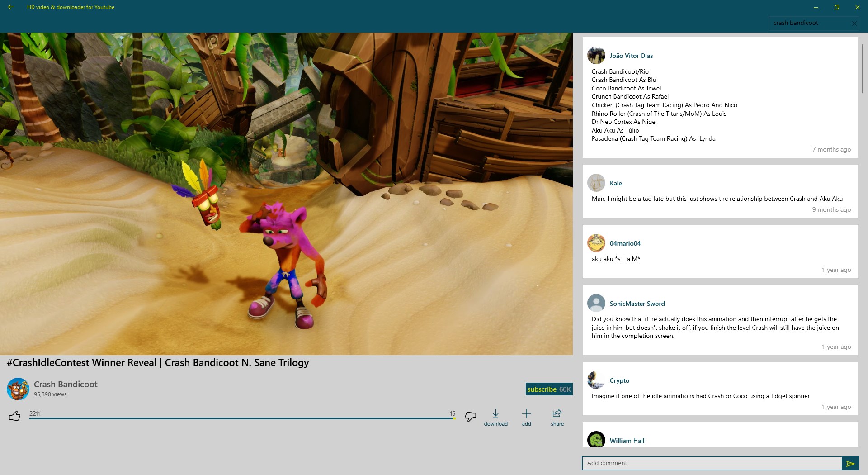This screenshot has width=868, height=475.
Task: Select the video title text
Action: click(x=158, y=363)
